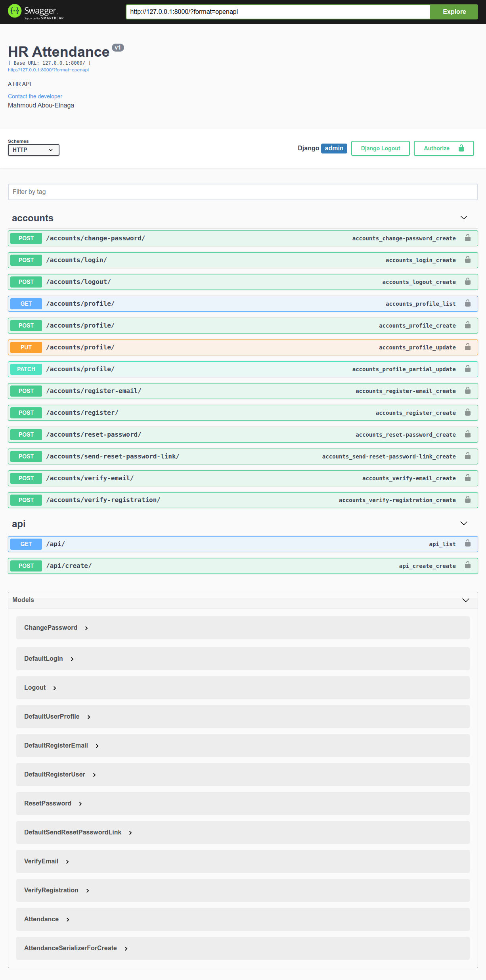Click POST method badge for /accounts/profile/

pyautogui.click(x=26, y=326)
